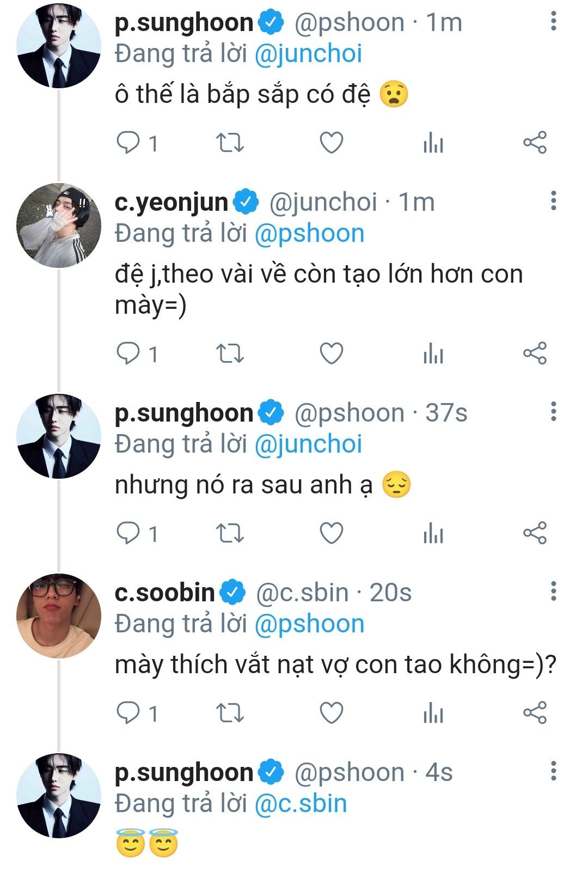Screen dimensions: 588x872
Task: View analytics for c.soobin's tweet
Action: 433,712
